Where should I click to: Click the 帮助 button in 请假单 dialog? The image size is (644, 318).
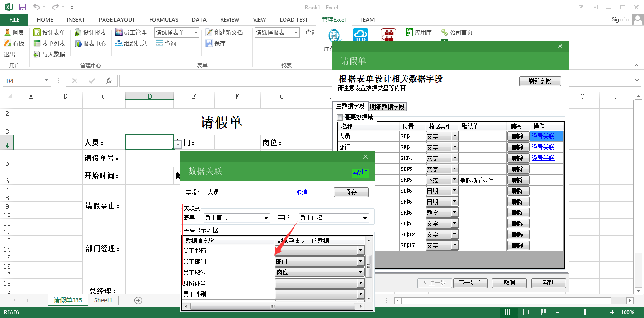click(549, 283)
